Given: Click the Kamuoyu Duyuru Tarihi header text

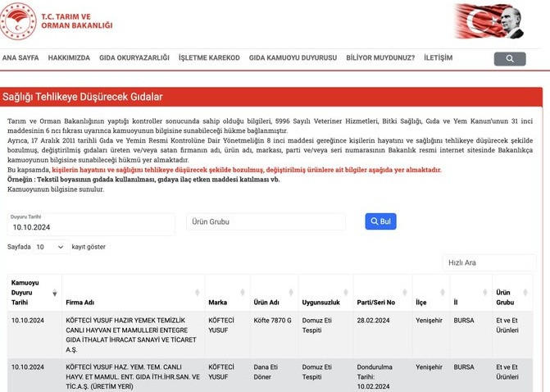Looking at the screenshot, I should [x=25, y=293].
